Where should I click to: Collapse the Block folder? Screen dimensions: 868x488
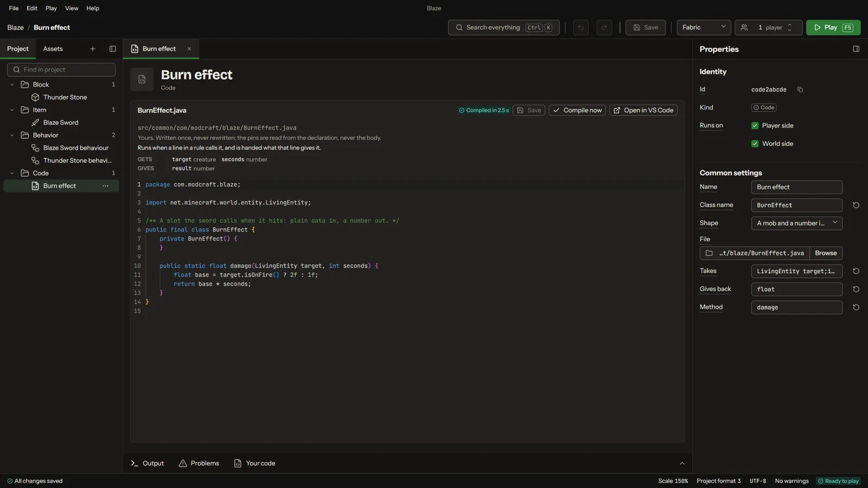pyautogui.click(x=12, y=85)
